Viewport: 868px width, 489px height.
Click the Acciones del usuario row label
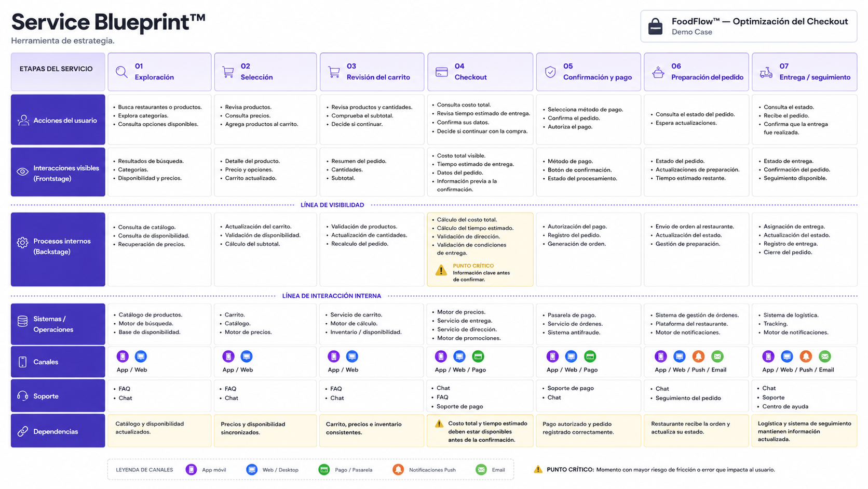(x=58, y=120)
